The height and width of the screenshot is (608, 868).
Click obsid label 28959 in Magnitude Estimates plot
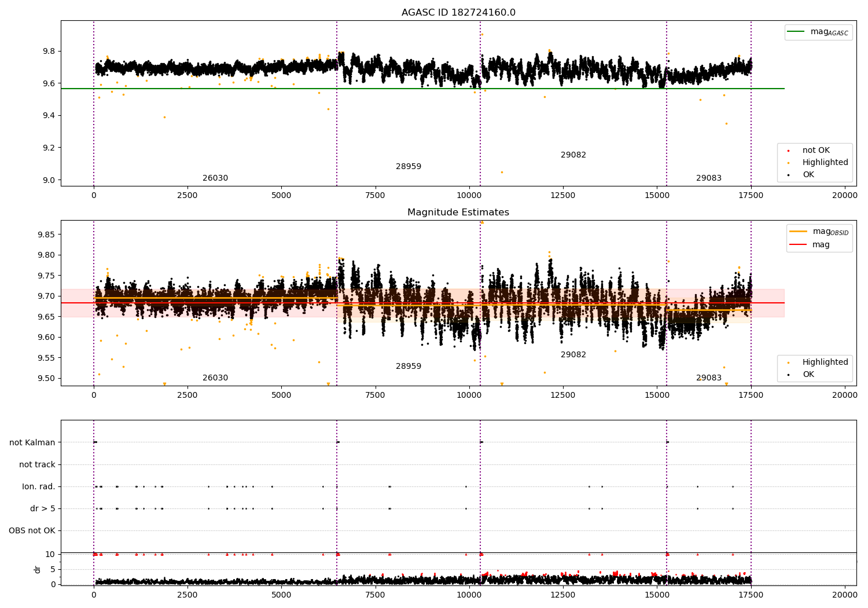[409, 367]
